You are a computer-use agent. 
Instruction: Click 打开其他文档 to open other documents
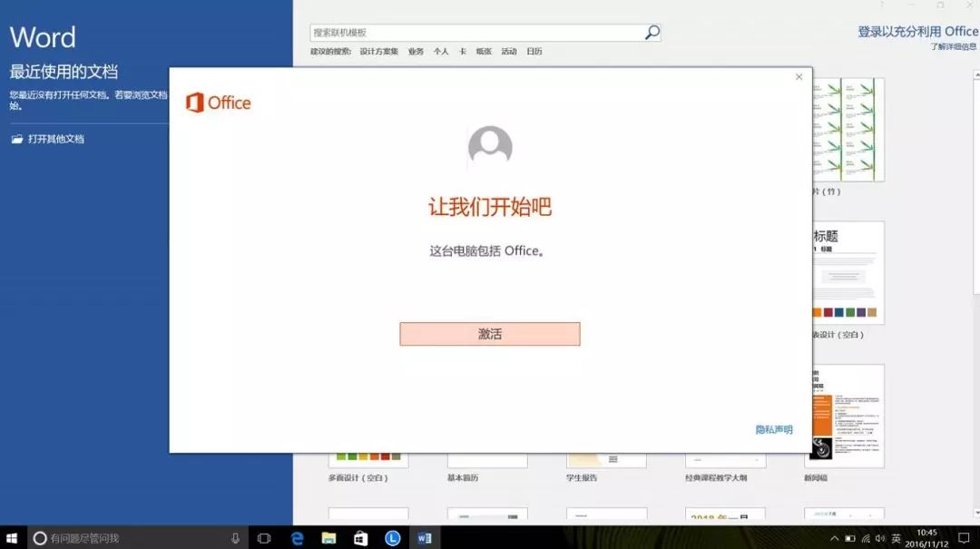(54, 139)
